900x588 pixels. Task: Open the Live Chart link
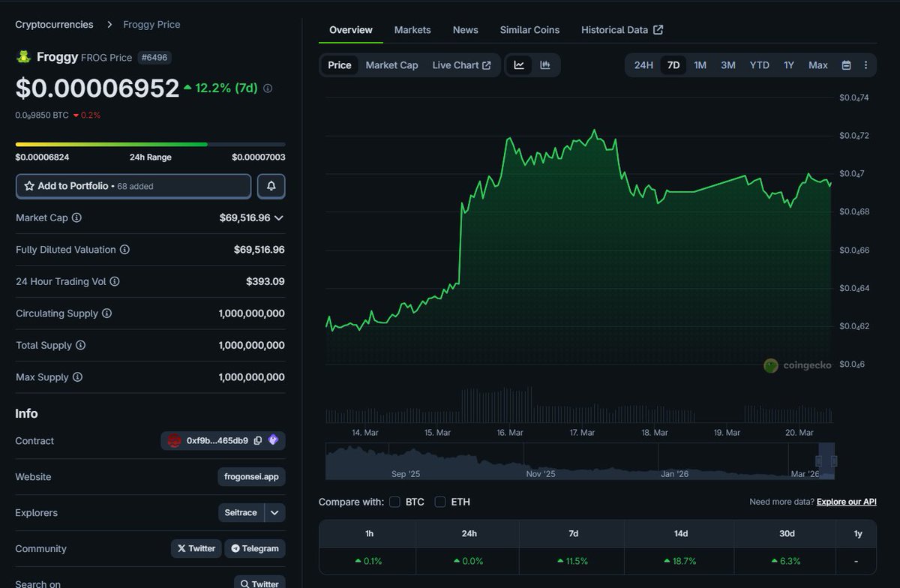click(461, 65)
